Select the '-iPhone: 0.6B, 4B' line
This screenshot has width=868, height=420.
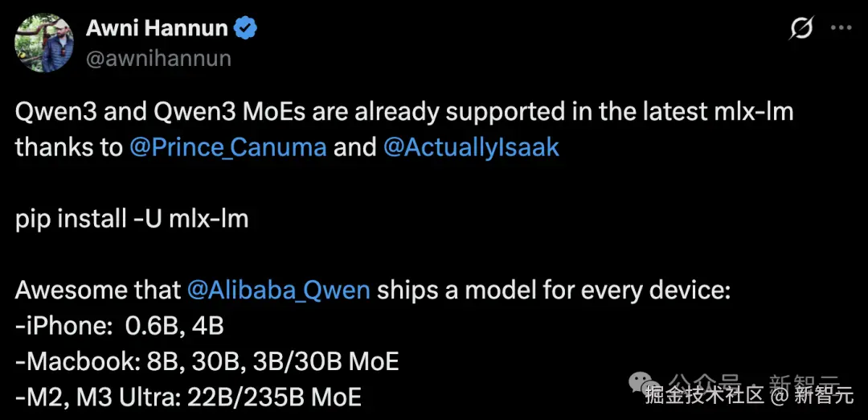(119, 326)
